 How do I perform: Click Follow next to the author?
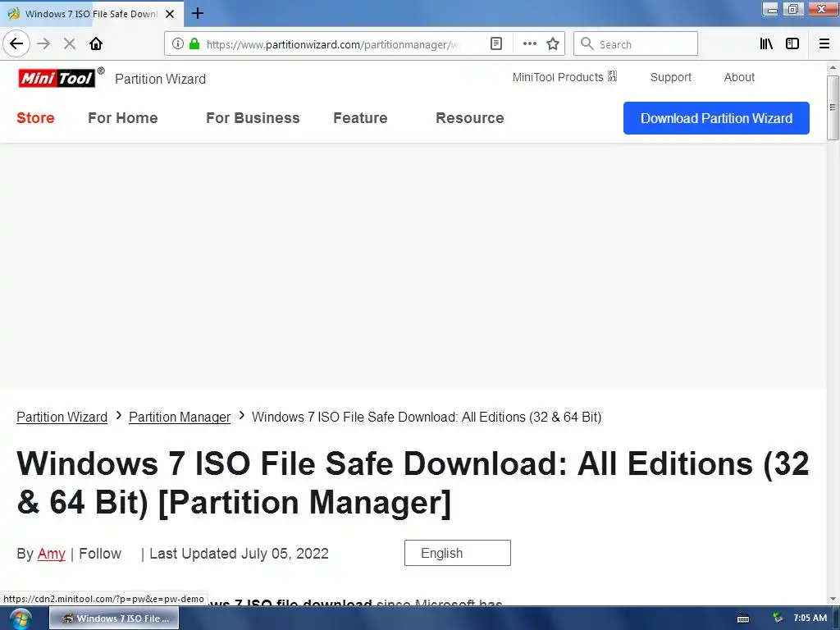tap(100, 554)
